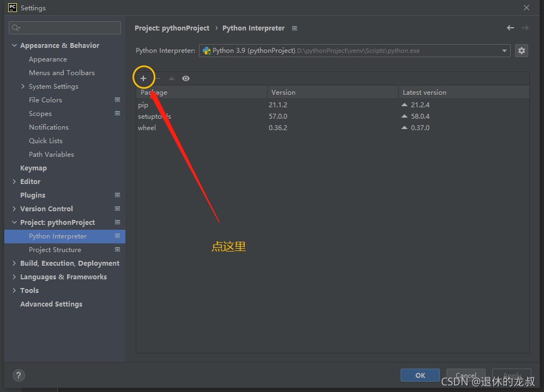The width and height of the screenshot is (544, 392).
Task: Expand the Tools section
Action: [14, 290]
